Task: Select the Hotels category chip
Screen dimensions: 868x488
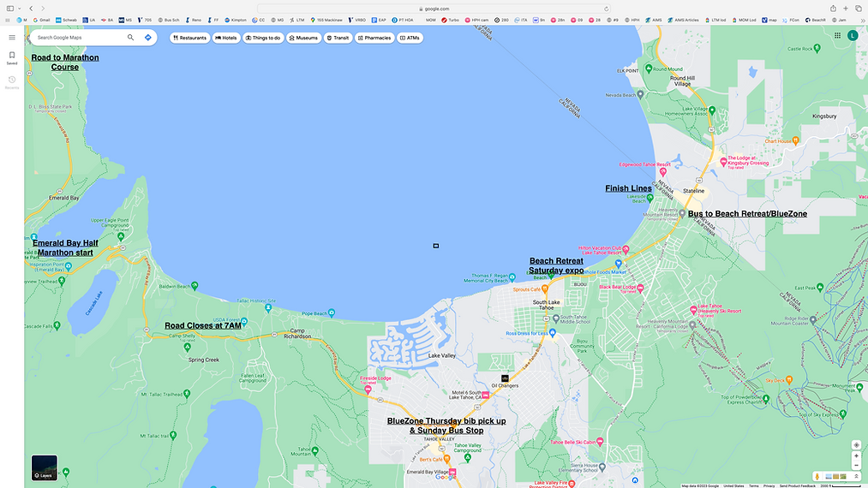Action: pyautogui.click(x=226, y=38)
